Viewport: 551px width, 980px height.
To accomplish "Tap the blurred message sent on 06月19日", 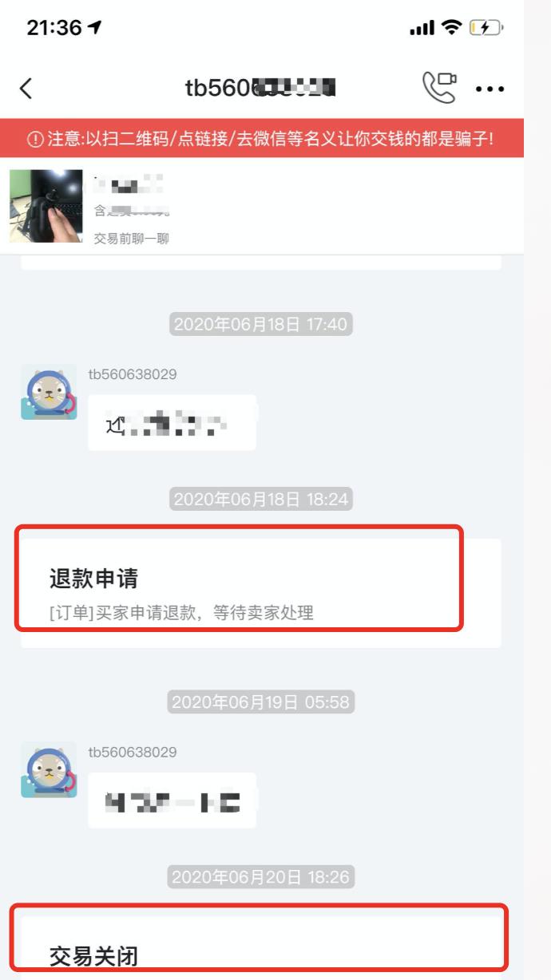I will 172,800.
